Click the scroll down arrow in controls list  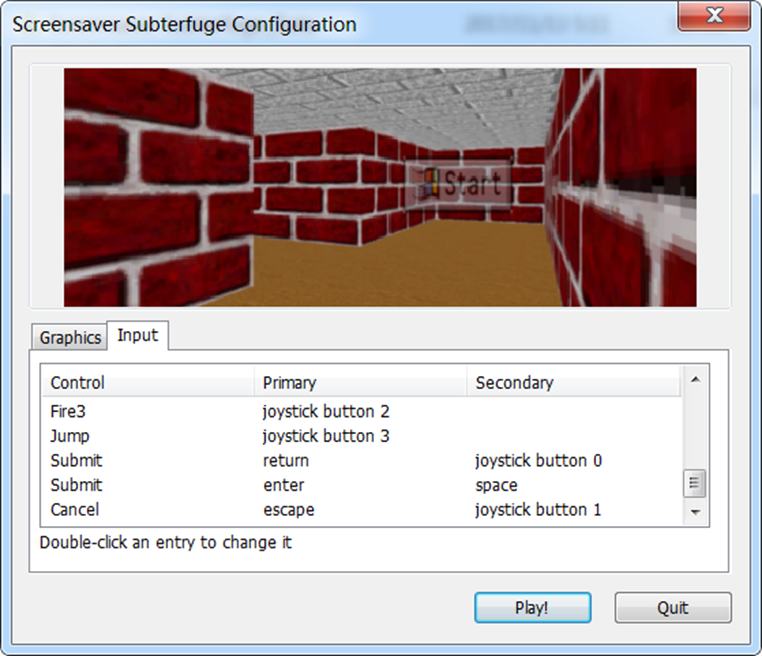pos(695,512)
